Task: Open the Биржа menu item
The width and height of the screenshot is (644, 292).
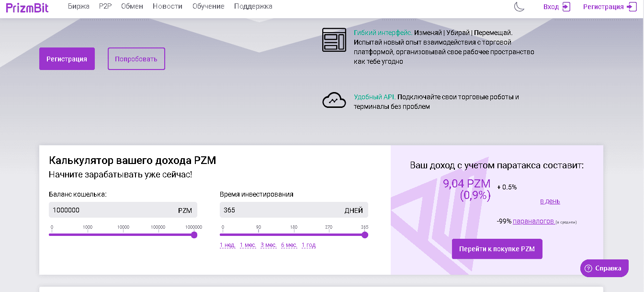Action: click(79, 7)
